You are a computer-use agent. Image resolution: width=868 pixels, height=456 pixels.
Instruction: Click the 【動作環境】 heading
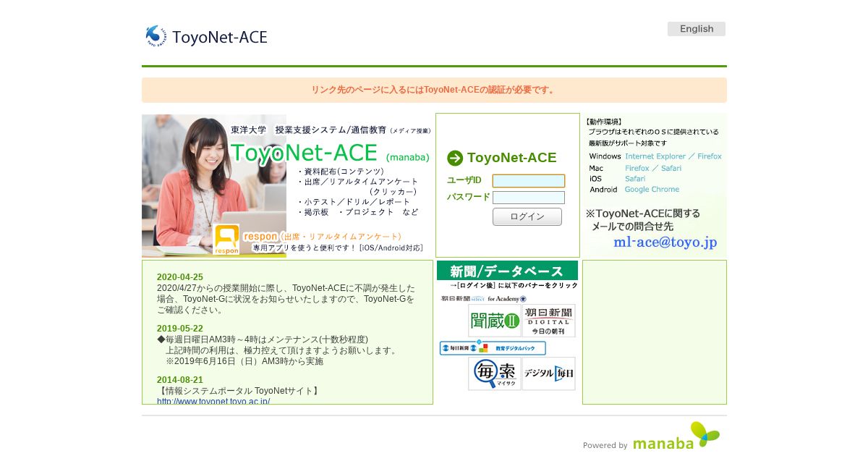[604, 122]
